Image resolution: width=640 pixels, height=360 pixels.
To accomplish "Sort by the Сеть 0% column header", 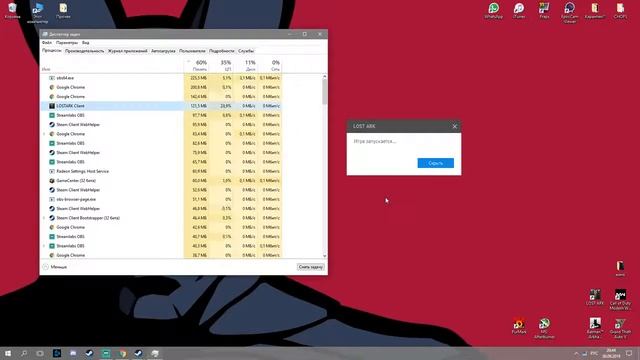I will click(x=270, y=65).
